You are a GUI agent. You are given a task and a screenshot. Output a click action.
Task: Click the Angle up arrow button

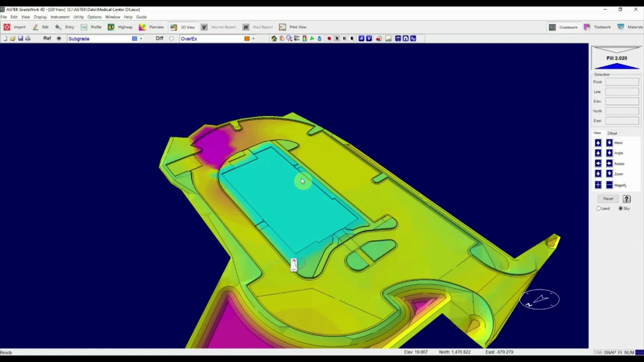point(598,153)
